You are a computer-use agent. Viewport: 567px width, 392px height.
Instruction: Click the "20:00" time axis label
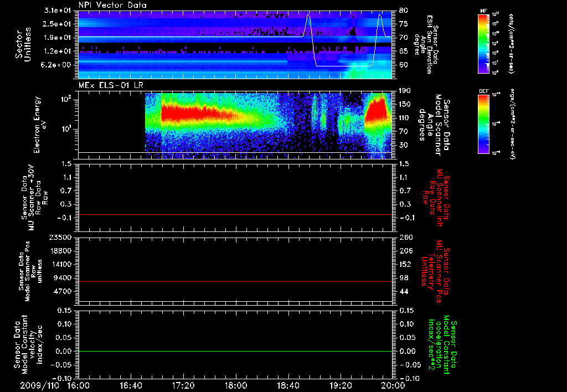click(393, 385)
